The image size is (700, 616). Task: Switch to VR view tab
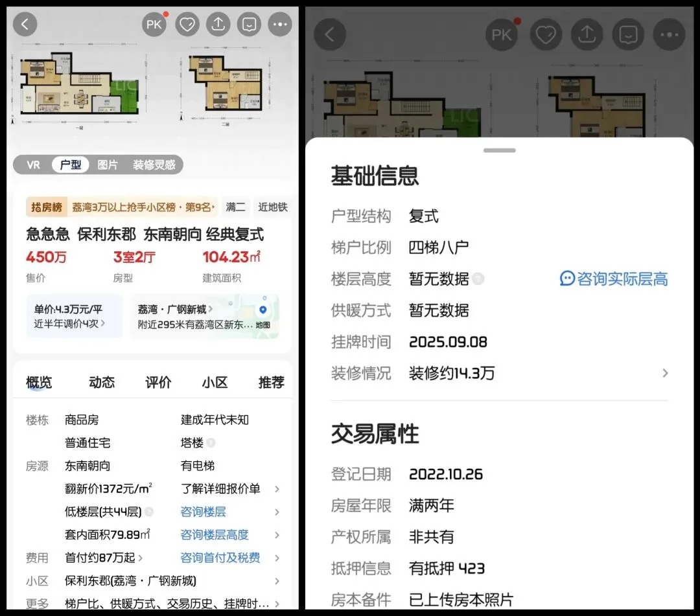pyautogui.click(x=34, y=165)
